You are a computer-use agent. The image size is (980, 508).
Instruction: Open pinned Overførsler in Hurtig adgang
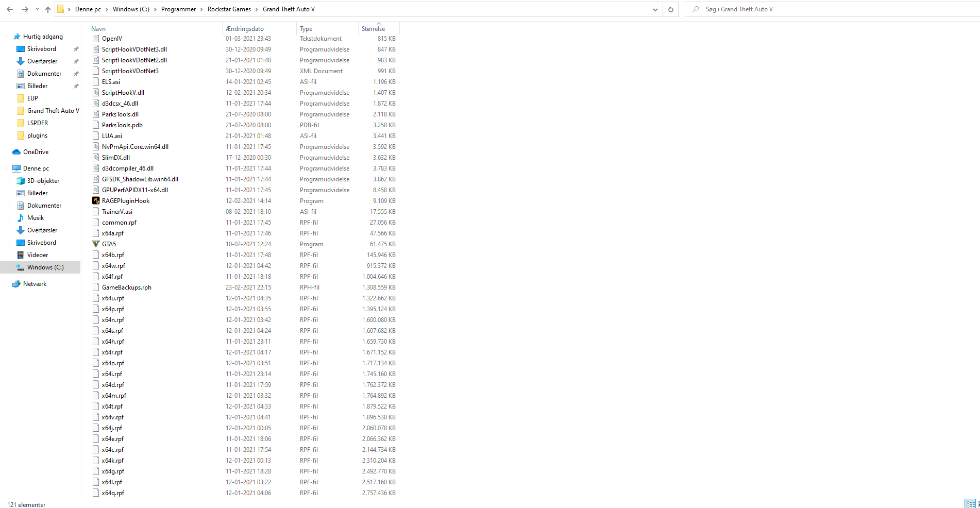(x=42, y=61)
